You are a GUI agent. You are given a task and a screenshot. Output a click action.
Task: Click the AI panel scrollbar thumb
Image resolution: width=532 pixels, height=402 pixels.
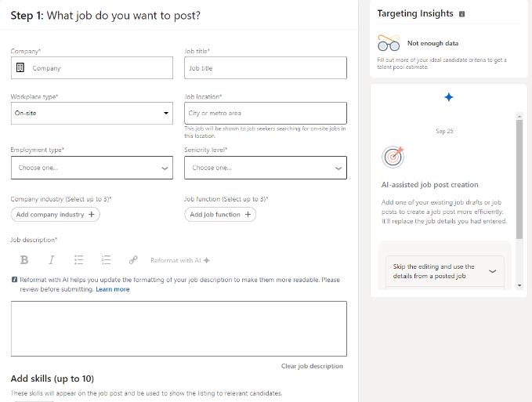click(519, 179)
